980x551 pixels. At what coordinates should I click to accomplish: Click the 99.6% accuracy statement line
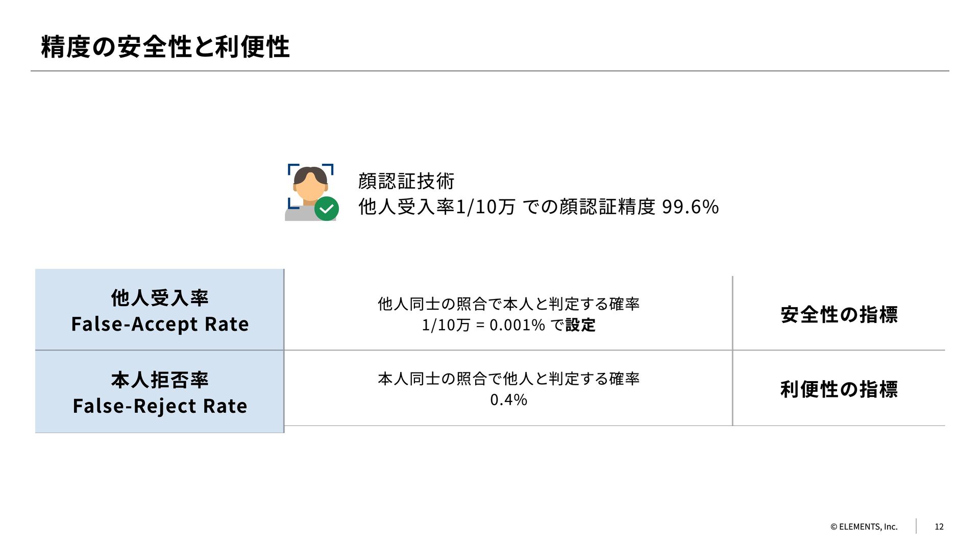(538, 207)
